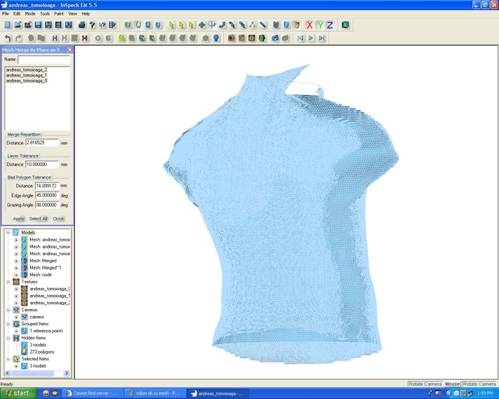Click the red X axis icon

click(309, 25)
